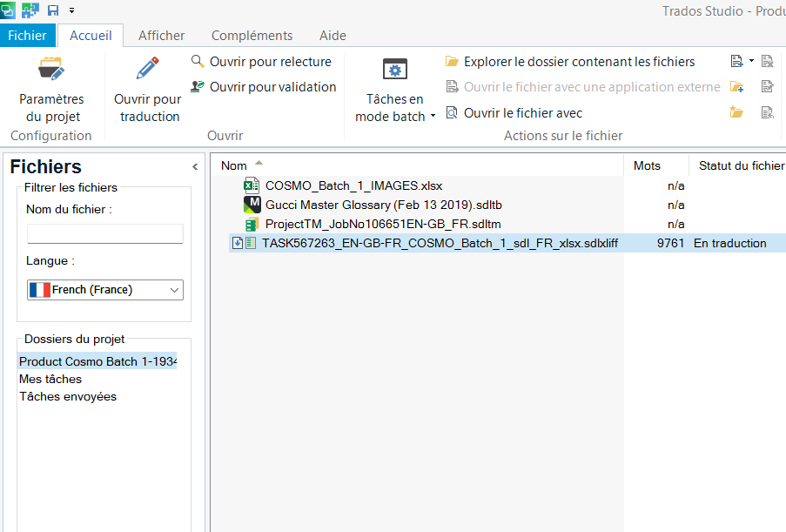Expand the Tâches en mode batch dropdown arrow
This screenshot has width=786, height=532.
(x=433, y=117)
